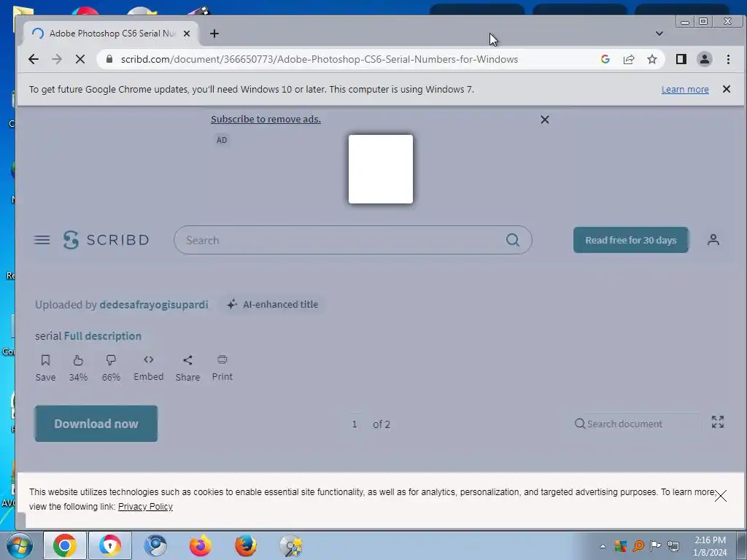Click the Google icon in address bar

[x=605, y=59]
